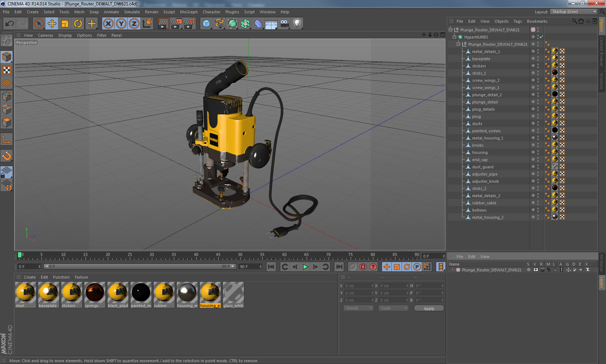This screenshot has width=606, height=364.
Task: Open the Sculpt menu
Action: tap(169, 12)
